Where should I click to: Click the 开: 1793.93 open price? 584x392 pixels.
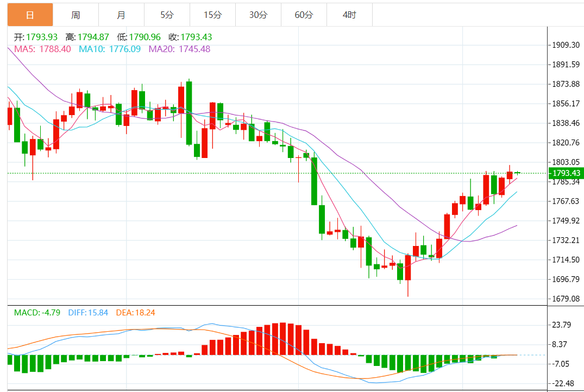pyautogui.click(x=36, y=37)
